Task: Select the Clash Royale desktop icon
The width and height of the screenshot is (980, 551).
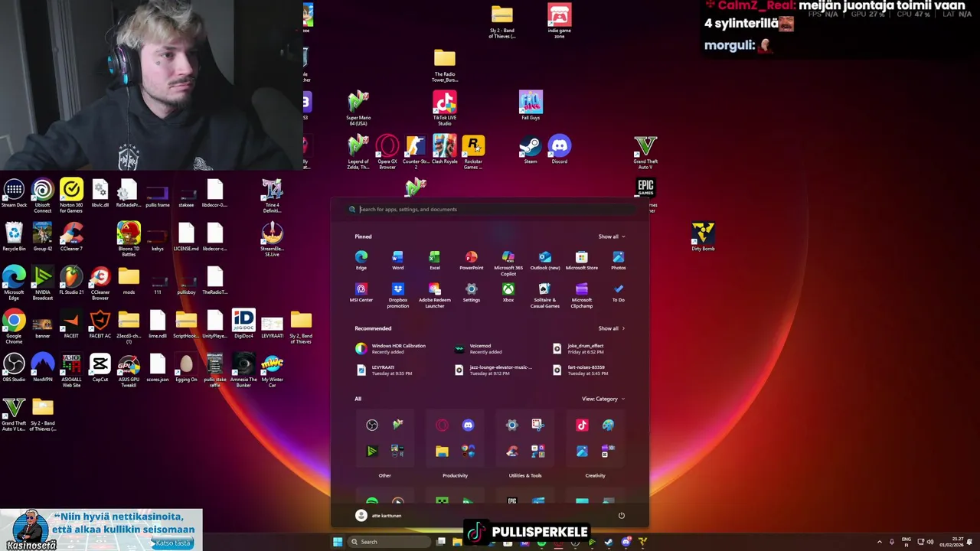Action: (445, 149)
